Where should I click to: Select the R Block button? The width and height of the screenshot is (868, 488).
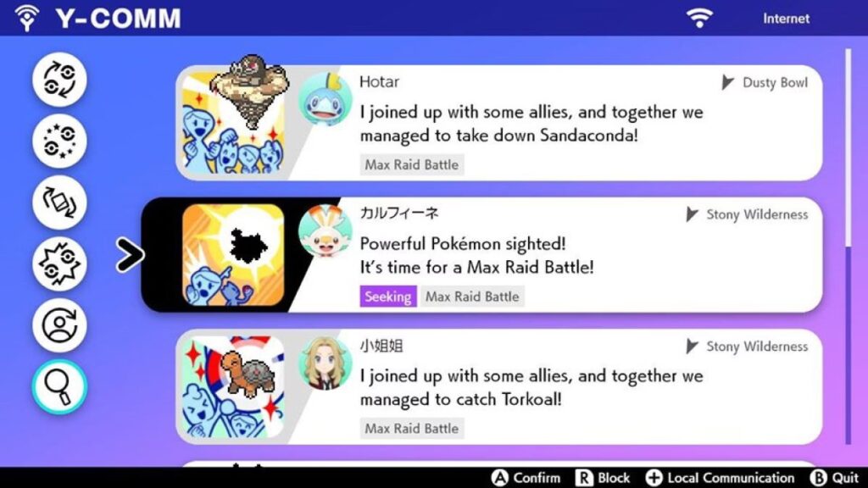tap(603, 478)
